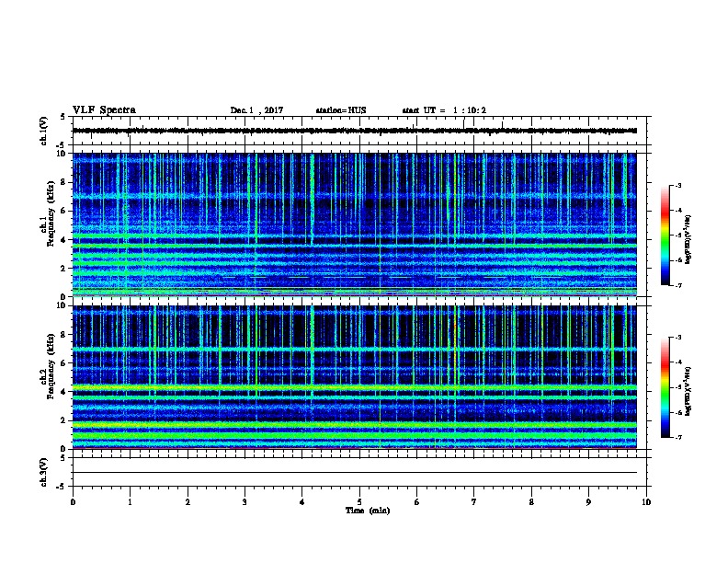
Task: Click the "VLF Spectra" plot title
Action: tap(104, 110)
